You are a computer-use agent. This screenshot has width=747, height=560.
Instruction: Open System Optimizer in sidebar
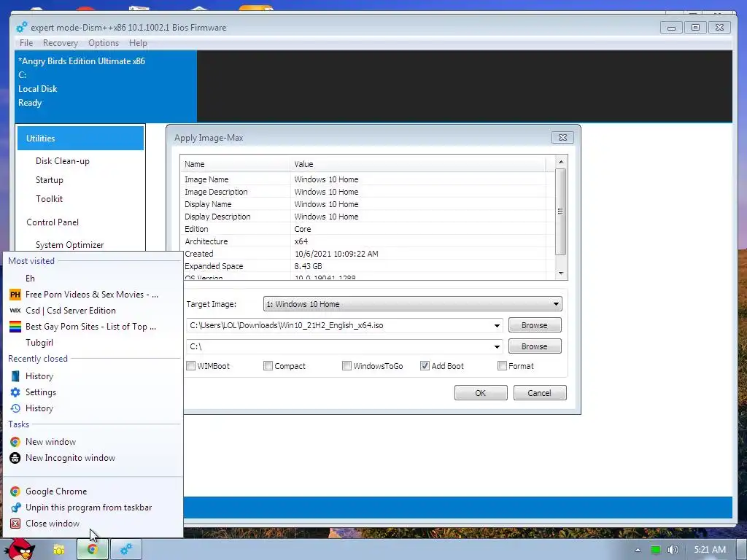pos(69,245)
